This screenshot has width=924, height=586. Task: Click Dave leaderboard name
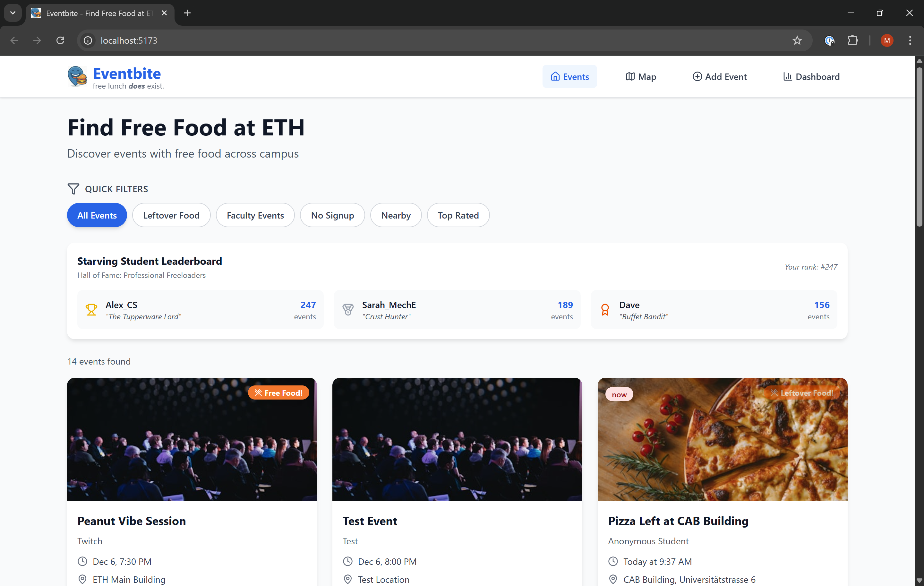629,305
